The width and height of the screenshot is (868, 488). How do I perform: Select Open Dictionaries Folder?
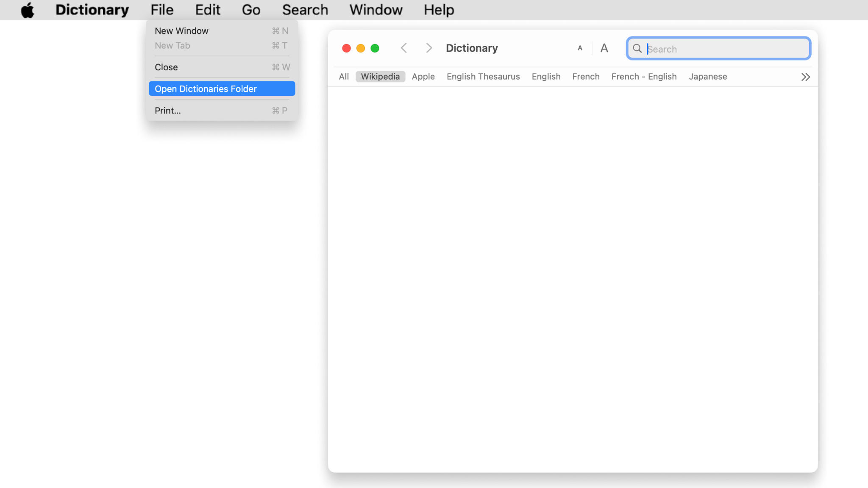point(222,89)
